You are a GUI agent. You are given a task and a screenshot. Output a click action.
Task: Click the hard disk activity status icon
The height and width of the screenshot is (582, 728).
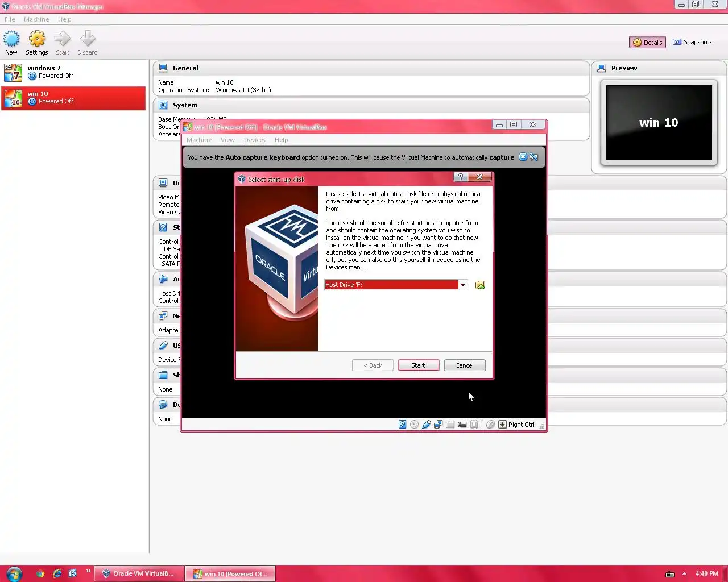pyautogui.click(x=403, y=425)
